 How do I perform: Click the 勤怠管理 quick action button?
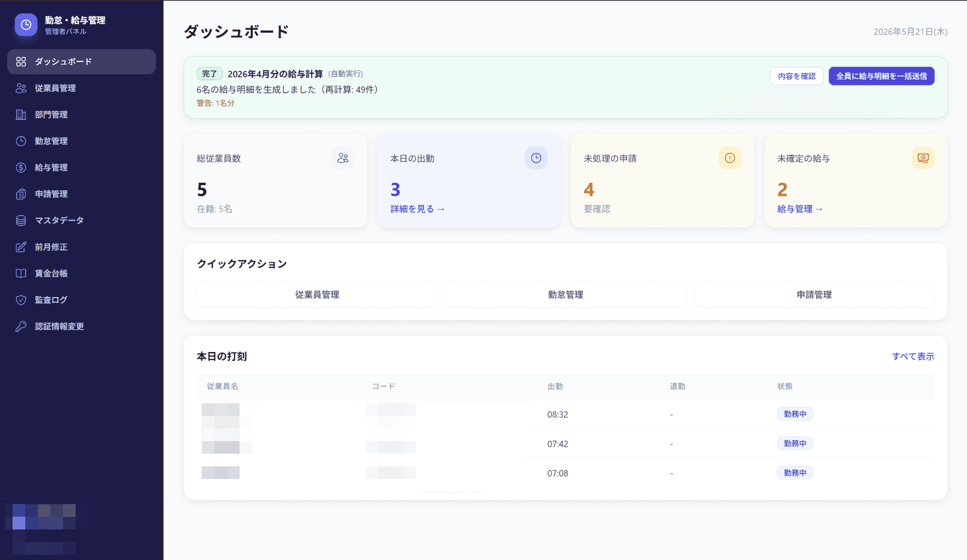pos(565,295)
